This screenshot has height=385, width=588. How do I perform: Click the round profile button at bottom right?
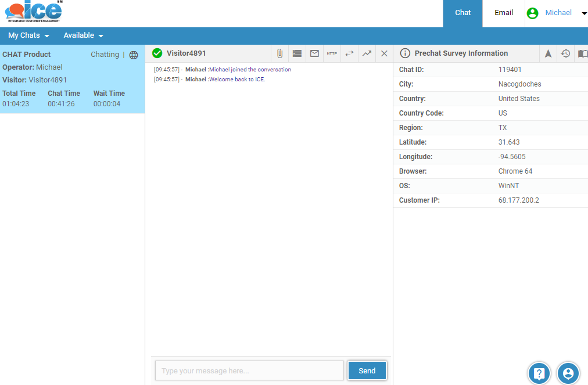pos(568,373)
